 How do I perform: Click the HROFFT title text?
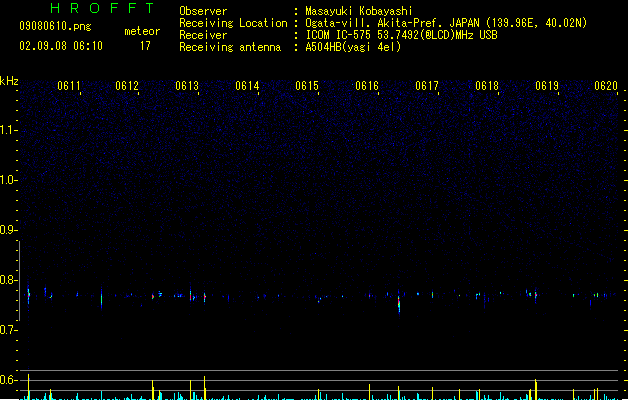103,8
